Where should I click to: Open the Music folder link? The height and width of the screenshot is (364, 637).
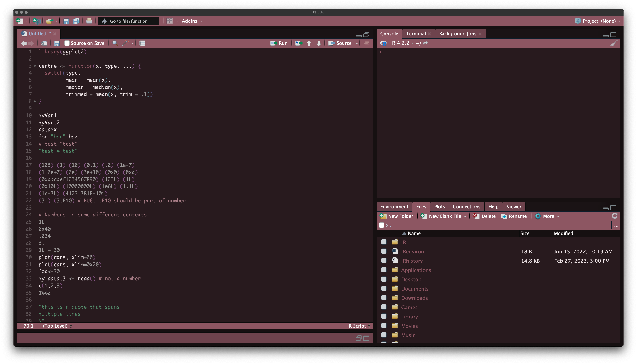tap(408, 335)
